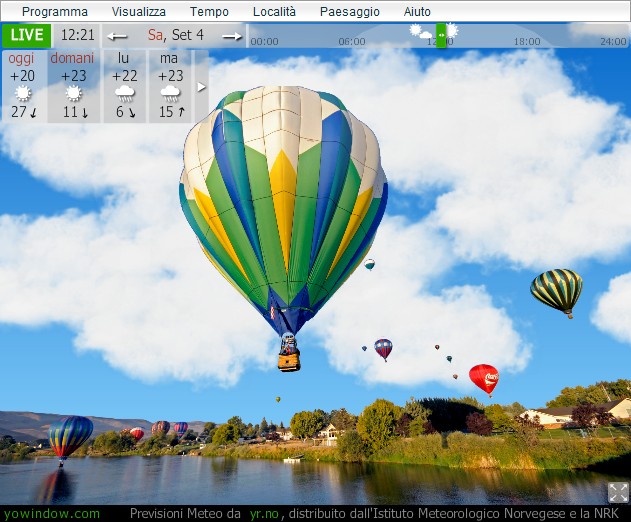631x522 pixels.
Task: Go to previous day with left arrow
Action: 117,37
